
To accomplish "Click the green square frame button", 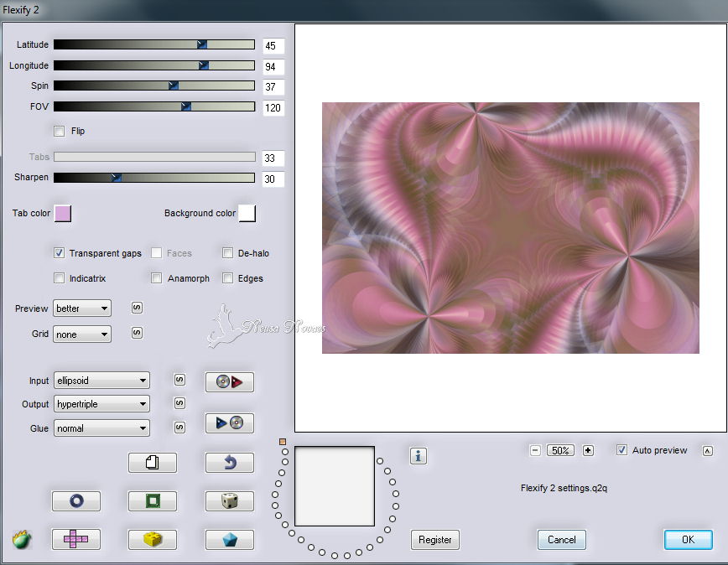I will tap(153, 501).
